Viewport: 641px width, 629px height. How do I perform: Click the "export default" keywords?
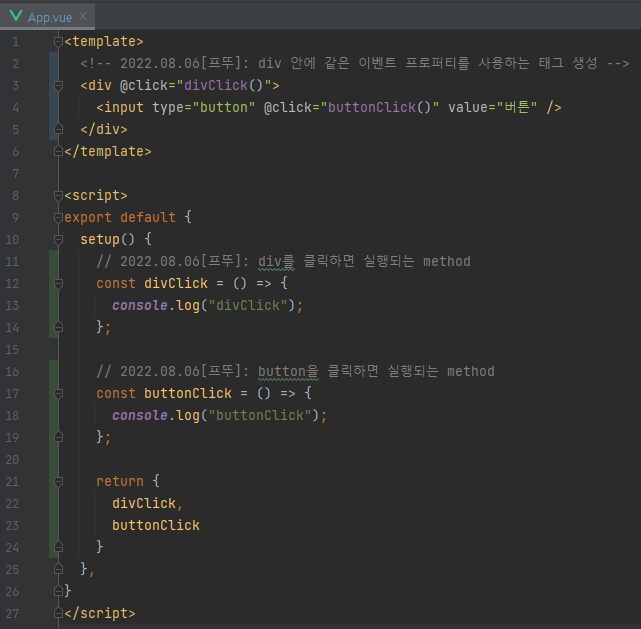tap(120, 218)
